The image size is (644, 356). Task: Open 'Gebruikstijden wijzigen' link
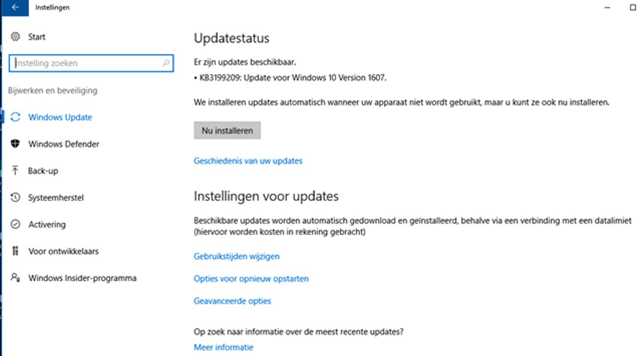point(237,256)
